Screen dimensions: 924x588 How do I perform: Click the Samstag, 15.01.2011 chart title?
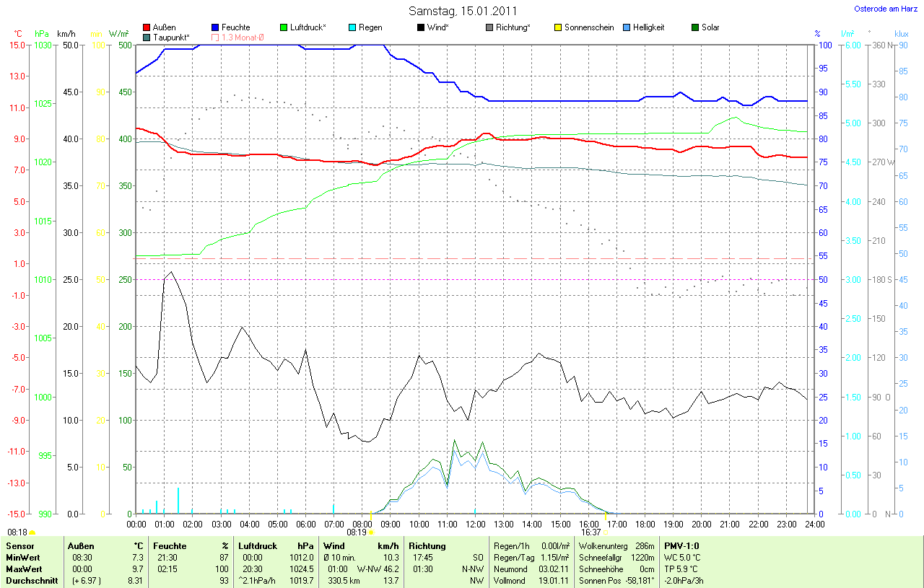coord(462,11)
